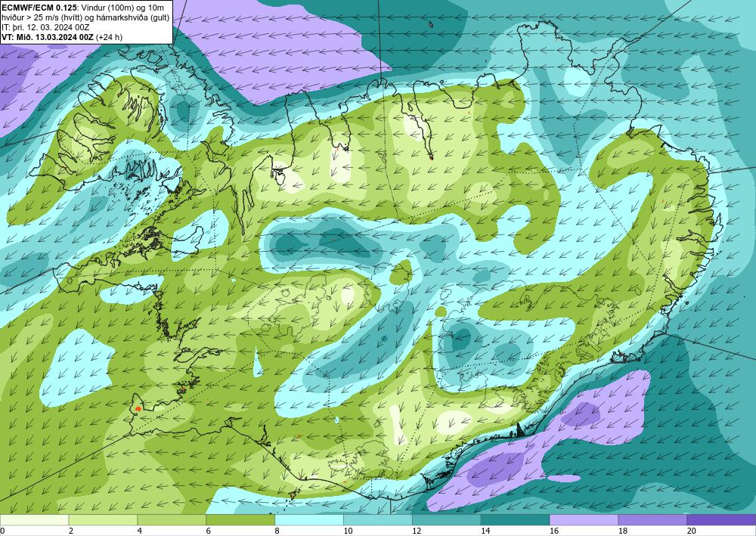The height and width of the screenshot is (536, 756).
Task: Click the legend label "0"
Action: click(x=2, y=531)
